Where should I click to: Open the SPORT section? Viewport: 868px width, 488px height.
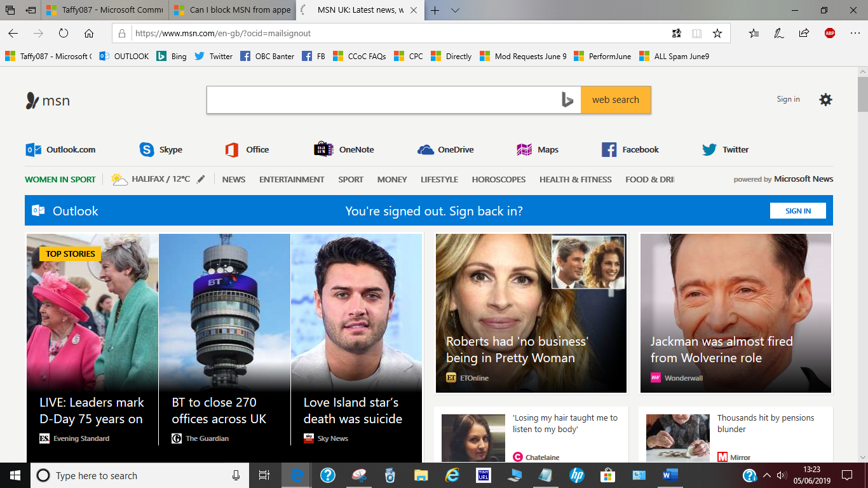click(x=351, y=179)
